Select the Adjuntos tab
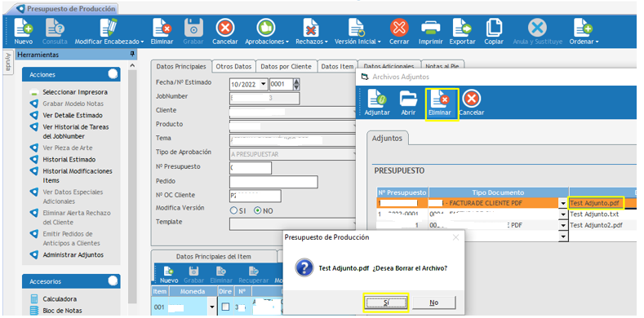Viewport: 644px width, 318px height. [x=388, y=139]
